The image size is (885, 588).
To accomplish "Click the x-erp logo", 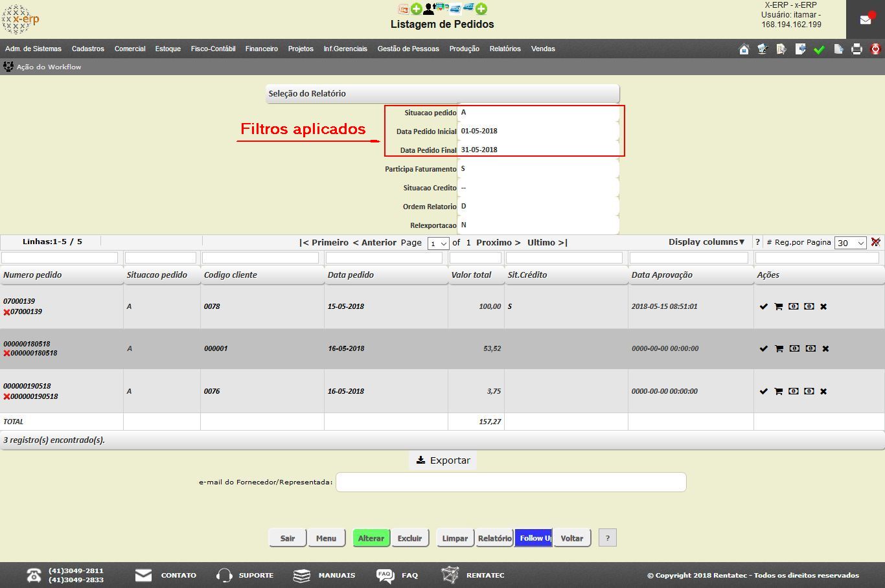I will pos(21,19).
